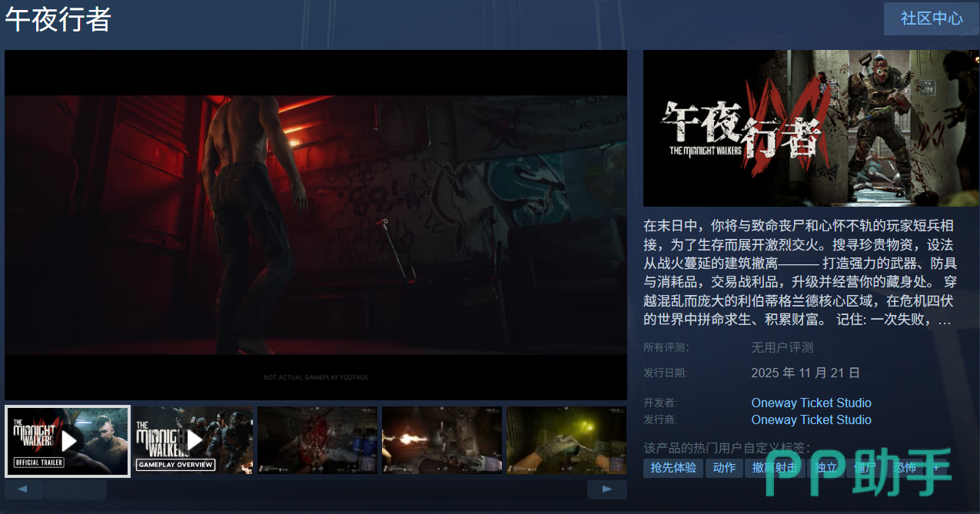Select the 动作 tag
Viewport: 980px width, 514px height.
[724, 468]
